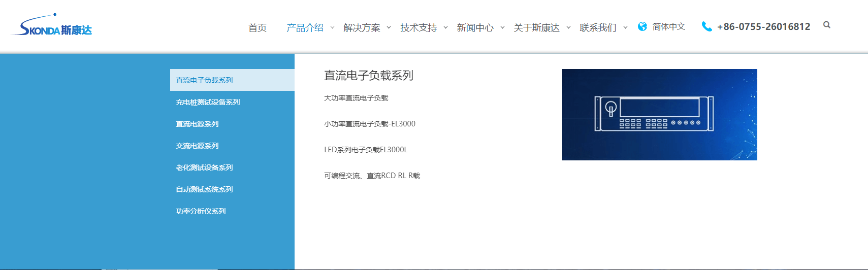Open LED系列电子负载EL3000L link
This screenshot has height=270, width=868.
click(366, 150)
